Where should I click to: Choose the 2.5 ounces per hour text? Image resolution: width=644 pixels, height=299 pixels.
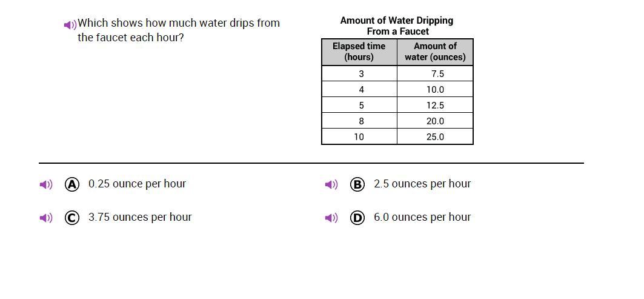[x=422, y=184]
